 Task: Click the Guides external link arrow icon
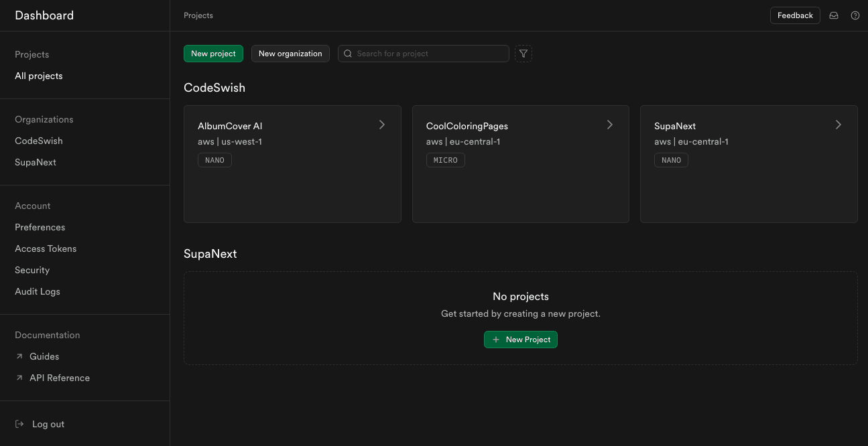[19, 356]
